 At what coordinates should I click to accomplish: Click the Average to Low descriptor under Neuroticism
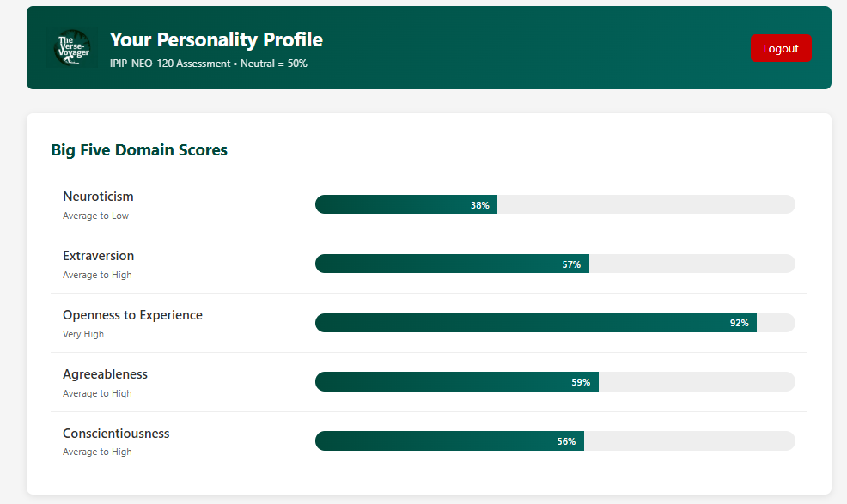pos(95,216)
